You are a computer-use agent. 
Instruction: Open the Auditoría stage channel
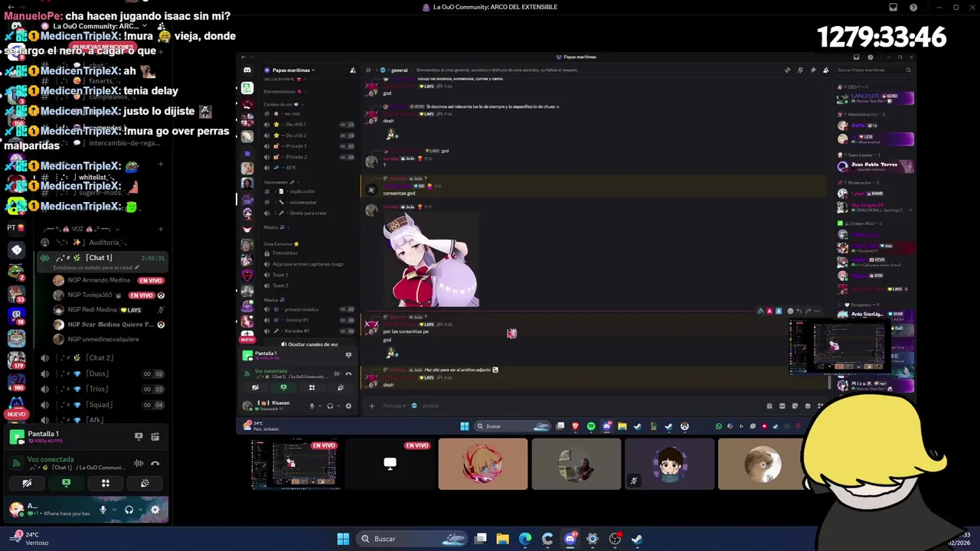click(x=103, y=243)
